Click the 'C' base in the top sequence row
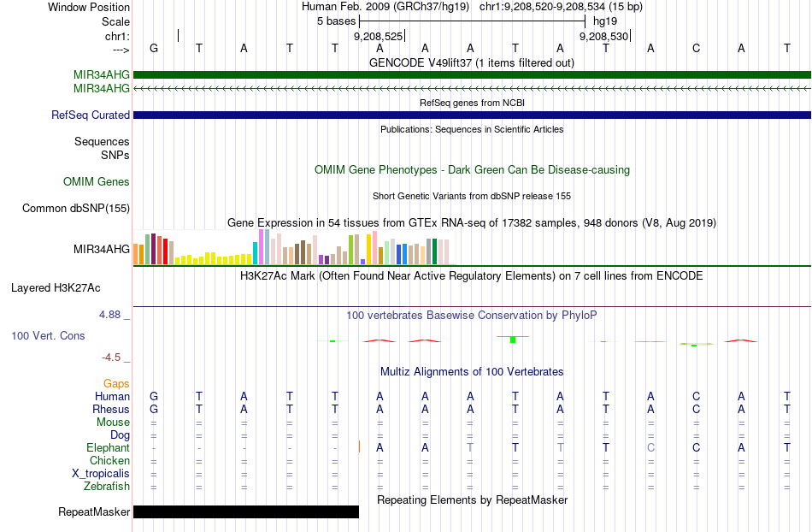This screenshot has width=812, height=532. [696, 48]
